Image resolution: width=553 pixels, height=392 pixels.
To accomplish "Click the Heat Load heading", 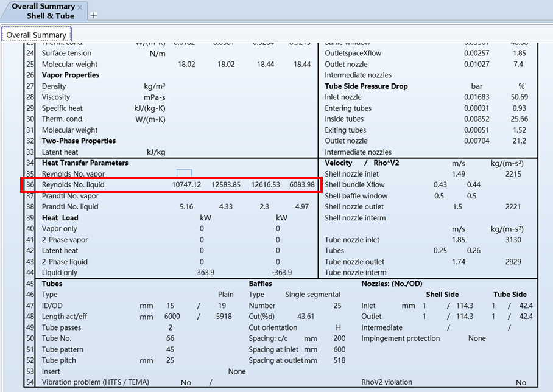I will (60, 218).
